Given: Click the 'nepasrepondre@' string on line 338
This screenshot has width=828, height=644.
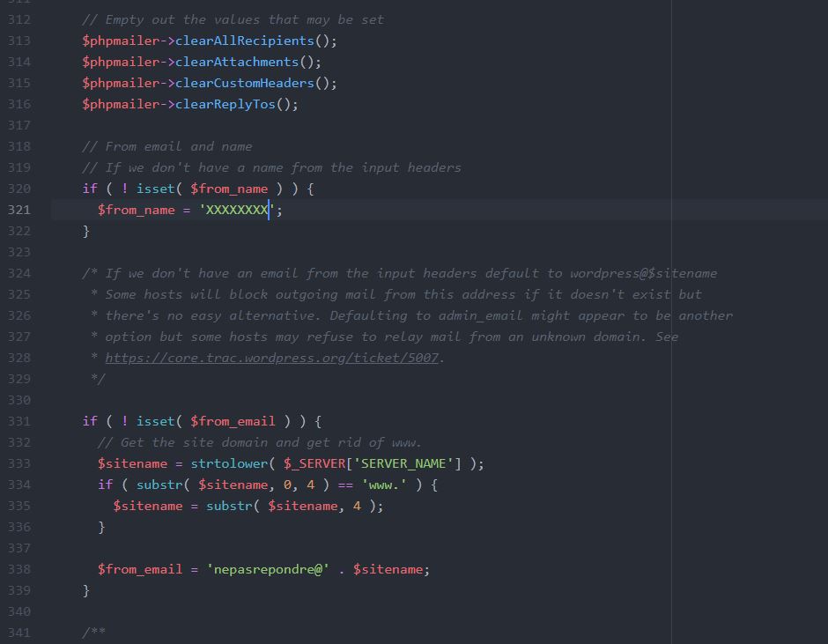Looking at the screenshot, I should point(269,569).
